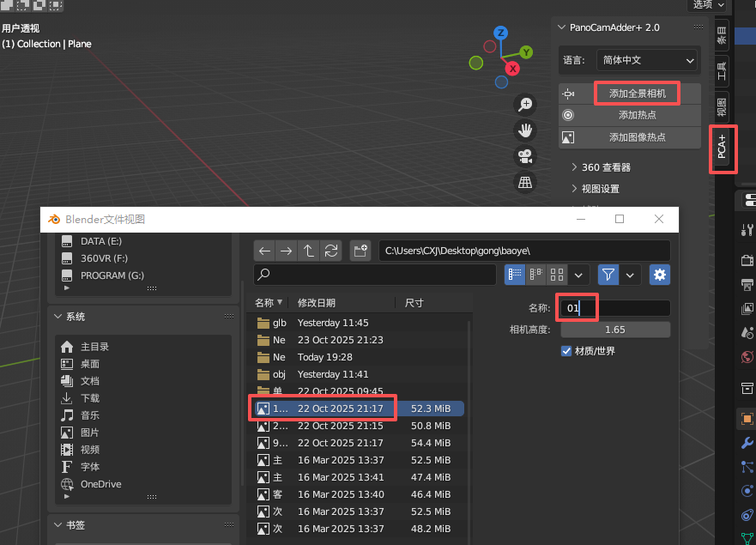Click 添加图像热点 button
Image resolution: width=756 pixels, height=545 pixels.
(x=637, y=136)
